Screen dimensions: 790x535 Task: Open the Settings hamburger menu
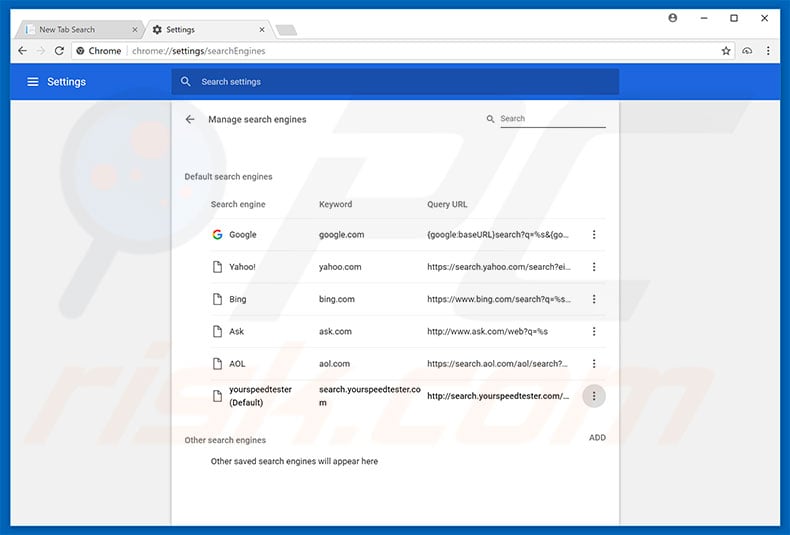[x=33, y=82]
